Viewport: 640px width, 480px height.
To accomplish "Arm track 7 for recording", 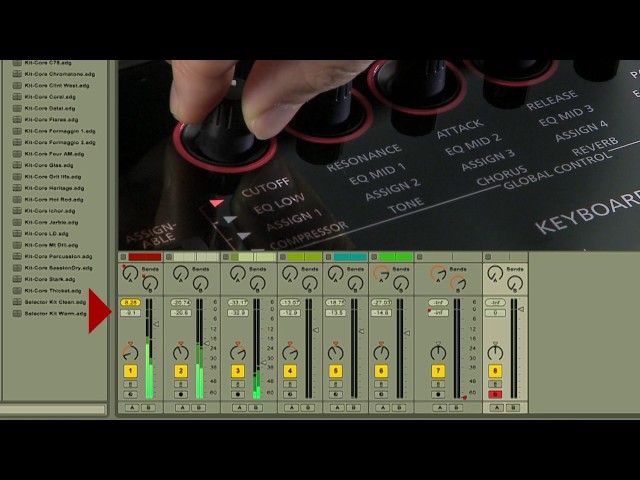I will click(x=438, y=394).
